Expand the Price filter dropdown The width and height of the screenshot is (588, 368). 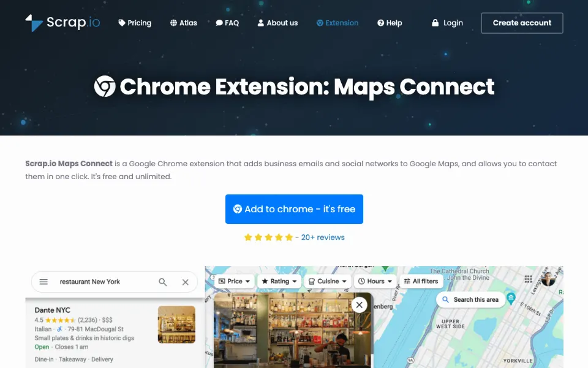(x=234, y=282)
